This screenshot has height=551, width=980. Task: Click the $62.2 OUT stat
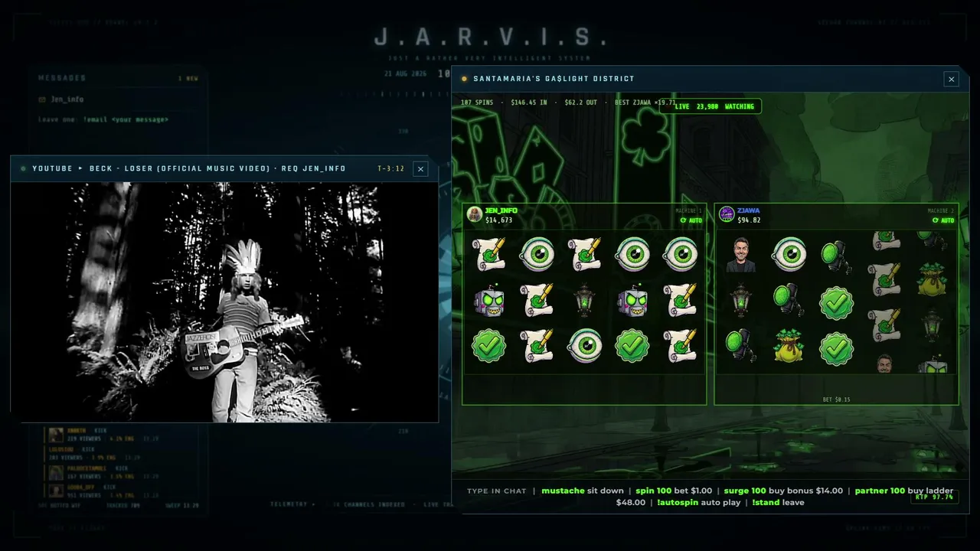[x=580, y=102]
